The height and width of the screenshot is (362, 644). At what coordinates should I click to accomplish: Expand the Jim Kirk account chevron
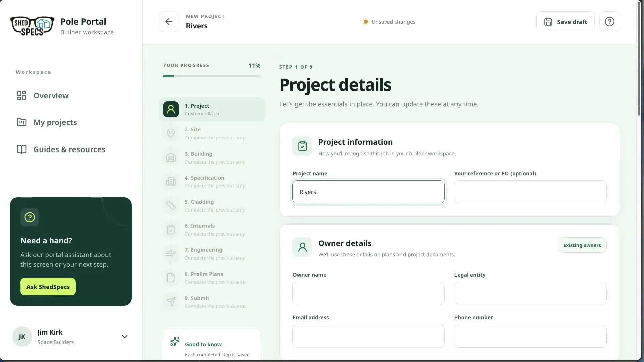point(124,337)
